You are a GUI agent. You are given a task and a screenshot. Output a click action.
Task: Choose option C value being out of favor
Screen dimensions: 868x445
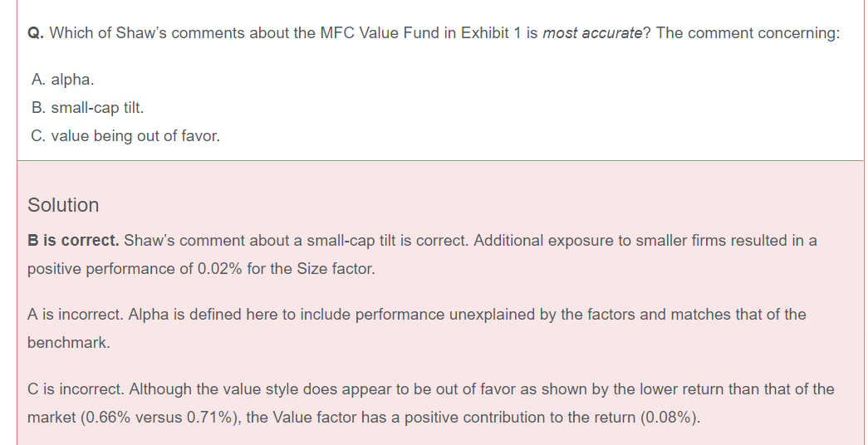[x=125, y=135]
